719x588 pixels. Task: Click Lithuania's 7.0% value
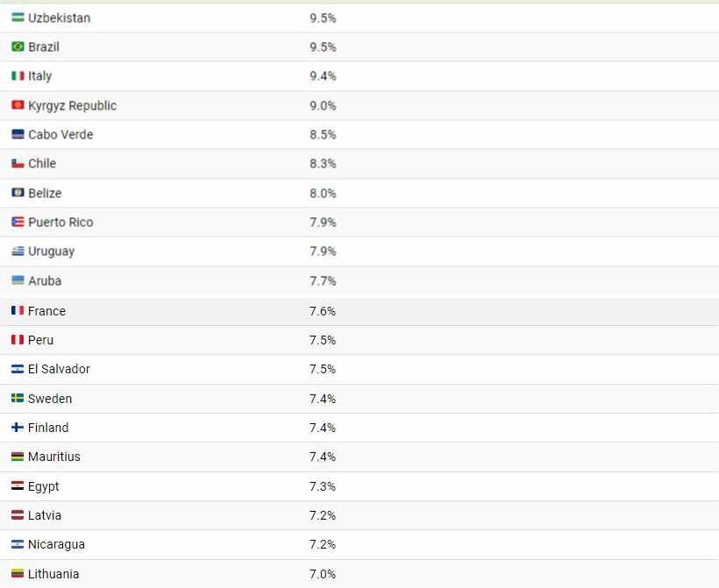pos(323,574)
